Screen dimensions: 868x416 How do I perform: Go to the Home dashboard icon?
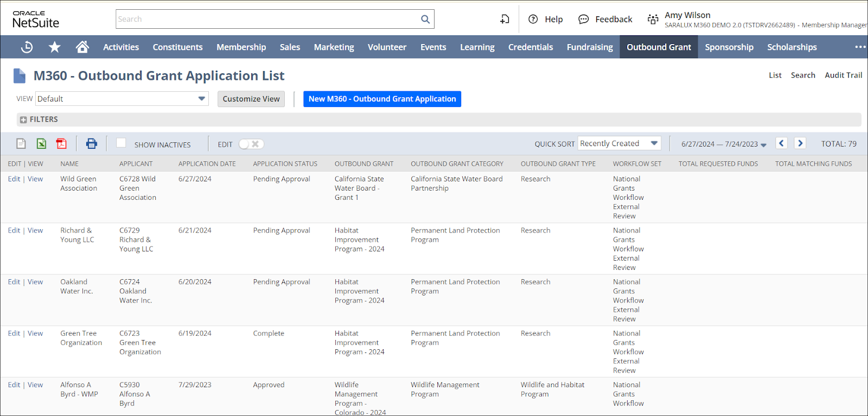point(82,47)
